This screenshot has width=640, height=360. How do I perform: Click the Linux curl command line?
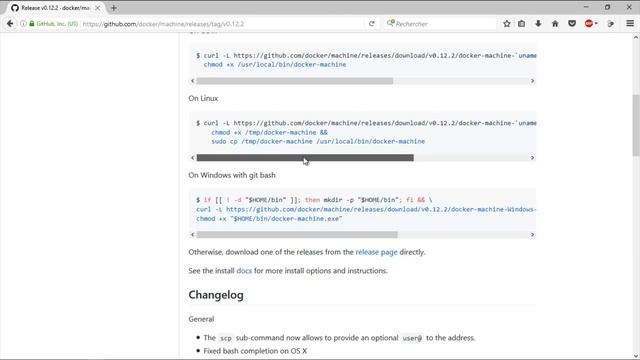366,123
